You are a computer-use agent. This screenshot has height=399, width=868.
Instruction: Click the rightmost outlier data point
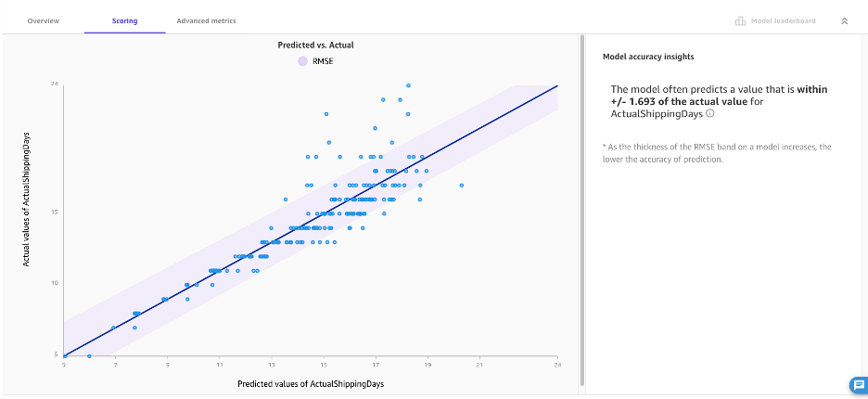[461, 185]
